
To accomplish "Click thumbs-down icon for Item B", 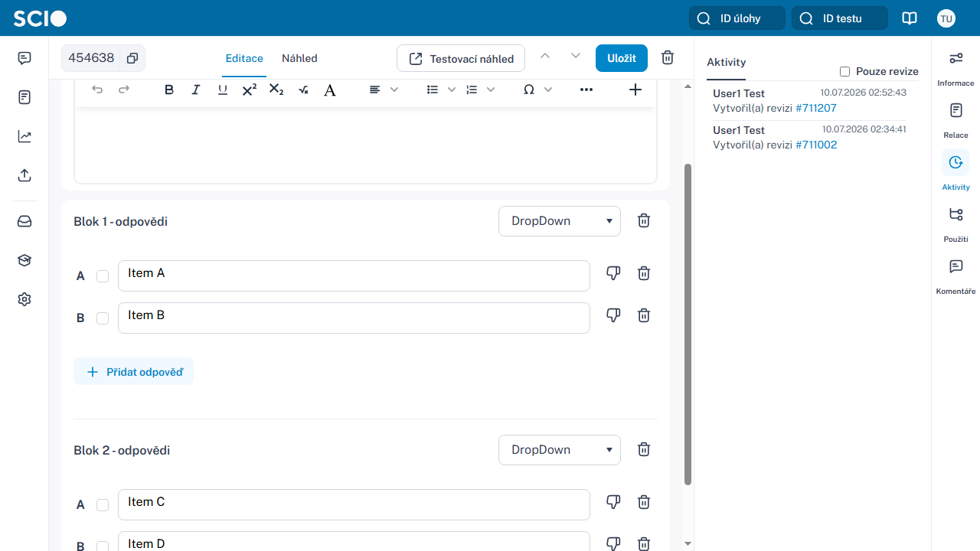I will pyautogui.click(x=612, y=315).
